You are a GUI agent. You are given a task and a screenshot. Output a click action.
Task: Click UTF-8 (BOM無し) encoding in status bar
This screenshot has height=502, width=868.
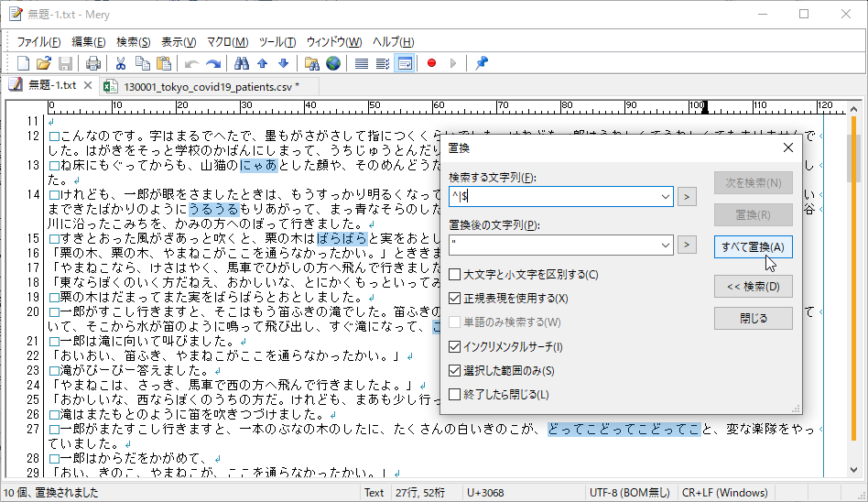click(629, 493)
